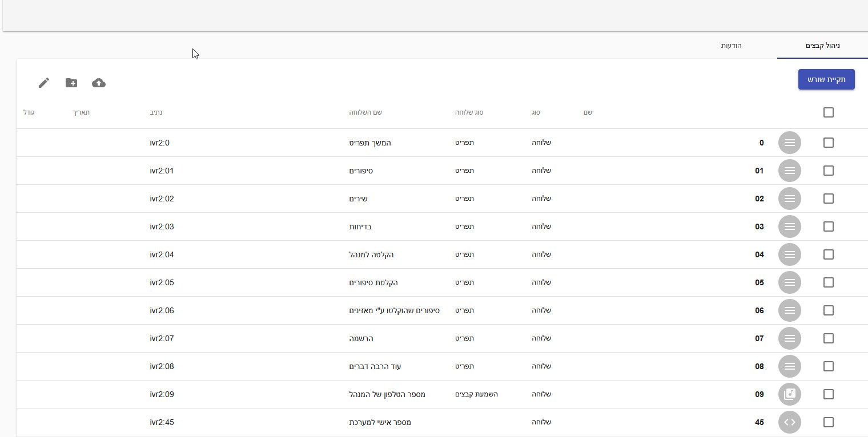
Task: Click folder name 09
Action: pyautogui.click(x=759, y=394)
